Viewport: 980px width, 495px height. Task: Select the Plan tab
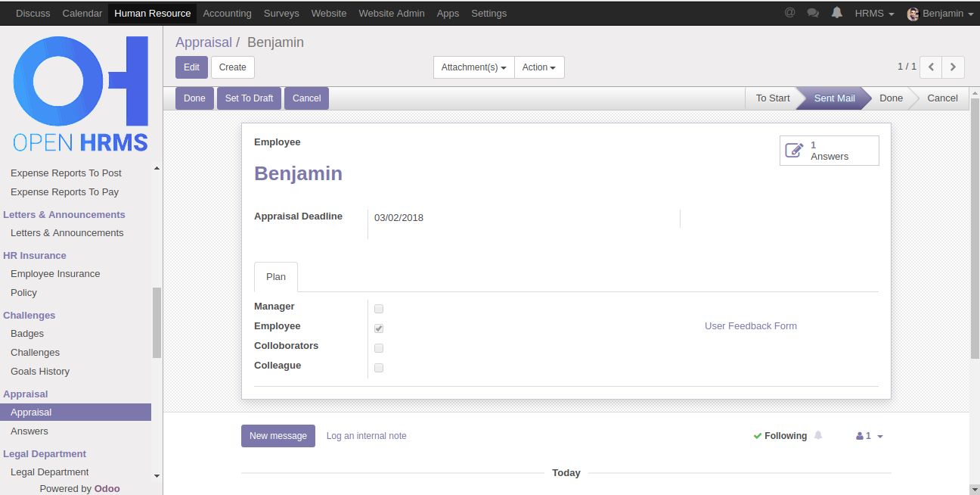pyautogui.click(x=276, y=277)
